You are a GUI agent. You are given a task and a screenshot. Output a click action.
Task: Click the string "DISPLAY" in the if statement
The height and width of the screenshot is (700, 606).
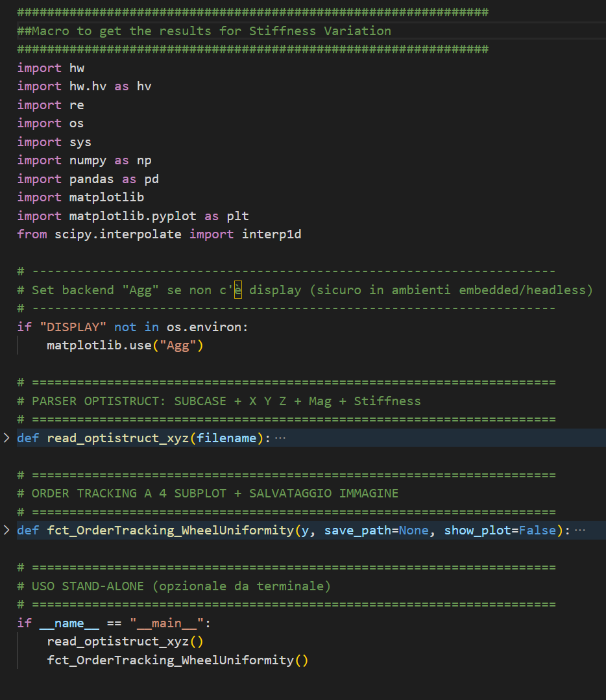click(73, 327)
